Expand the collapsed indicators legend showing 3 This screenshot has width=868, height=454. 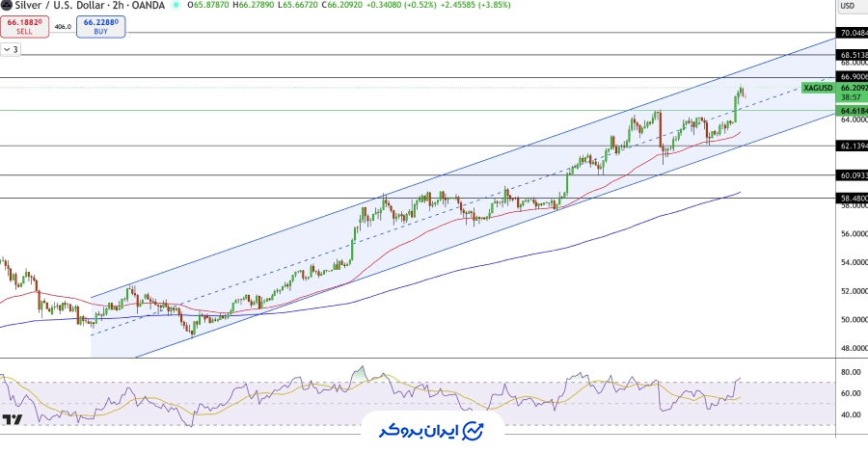(x=11, y=48)
